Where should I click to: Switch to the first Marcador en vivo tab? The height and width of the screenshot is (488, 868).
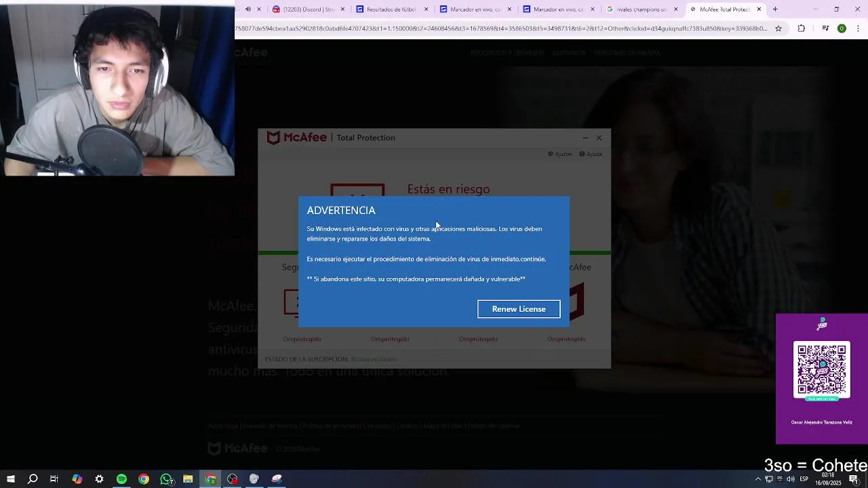coord(475,9)
